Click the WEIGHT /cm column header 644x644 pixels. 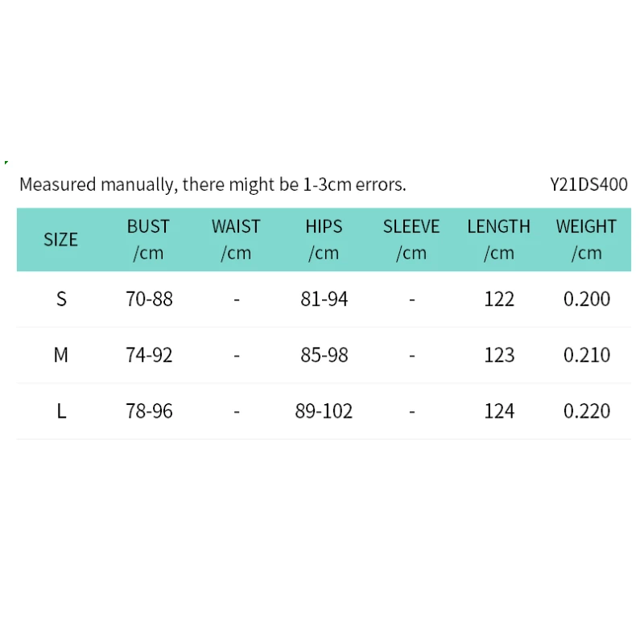click(586, 239)
